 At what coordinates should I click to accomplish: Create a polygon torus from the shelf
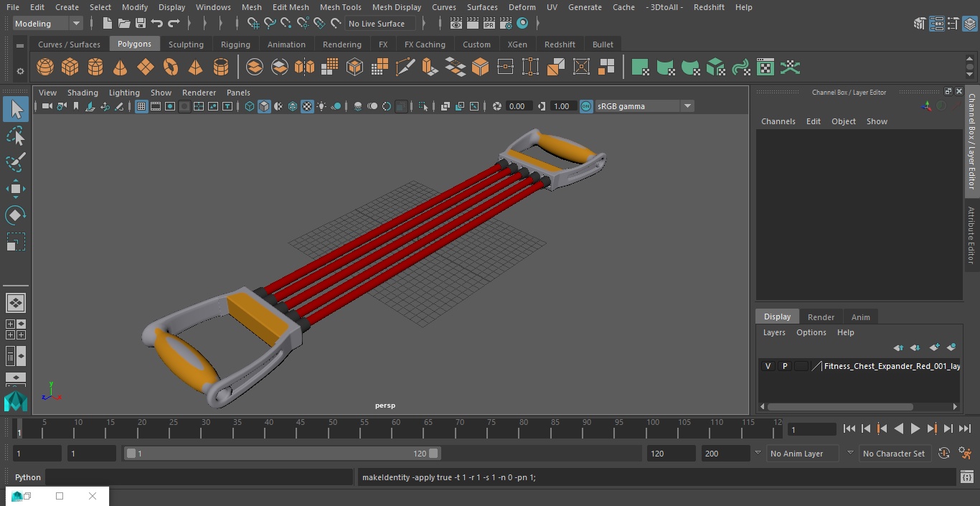tap(171, 67)
